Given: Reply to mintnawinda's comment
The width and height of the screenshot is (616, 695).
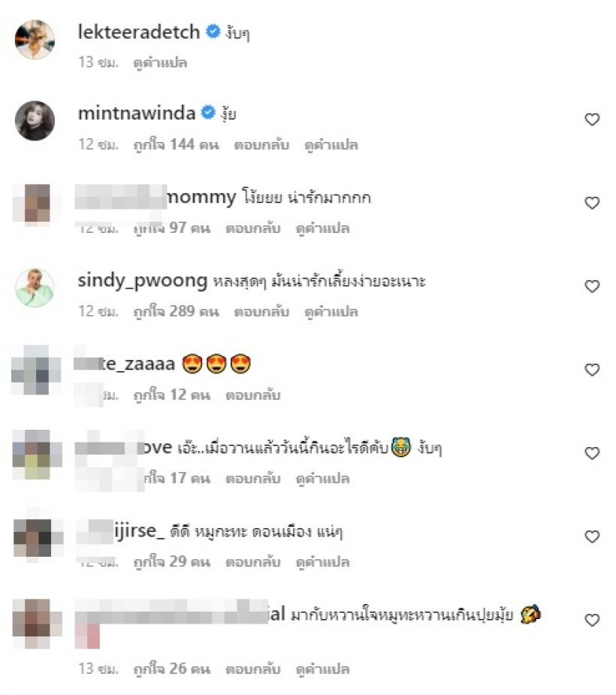Looking at the screenshot, I should (261, 145).
